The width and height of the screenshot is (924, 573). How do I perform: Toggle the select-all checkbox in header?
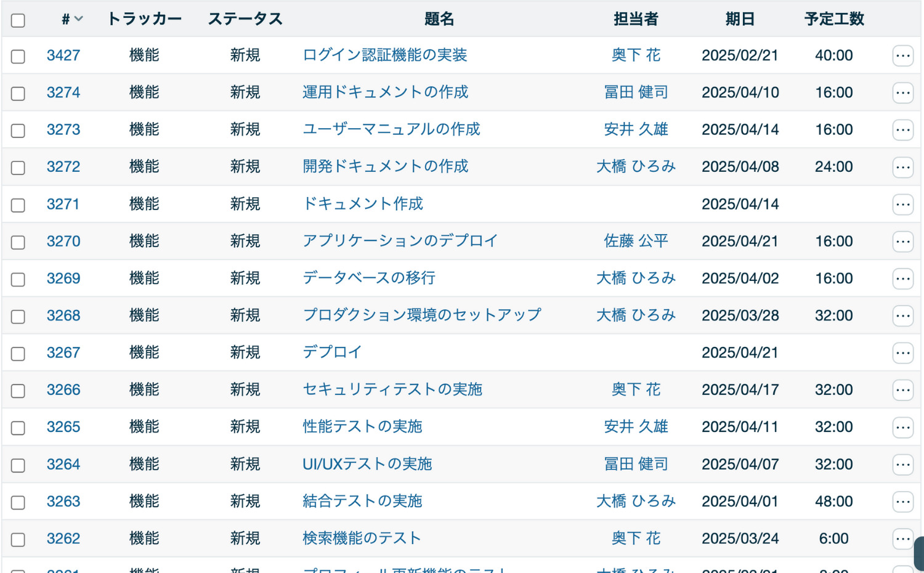(18, 20)
